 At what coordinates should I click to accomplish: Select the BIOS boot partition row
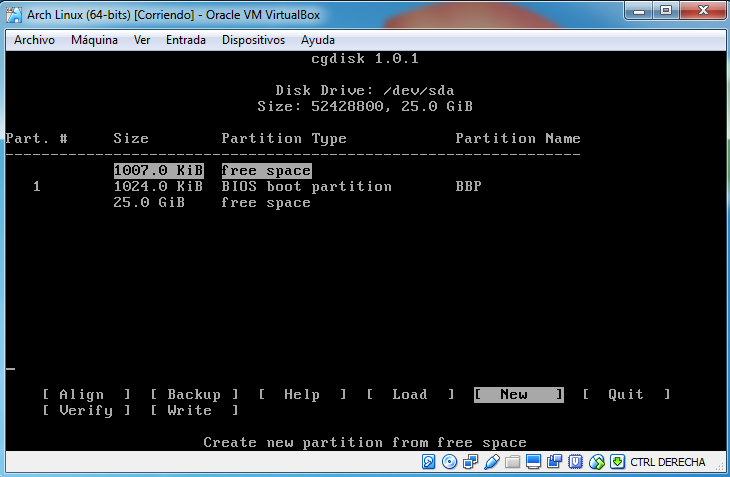tap(306, 186)
